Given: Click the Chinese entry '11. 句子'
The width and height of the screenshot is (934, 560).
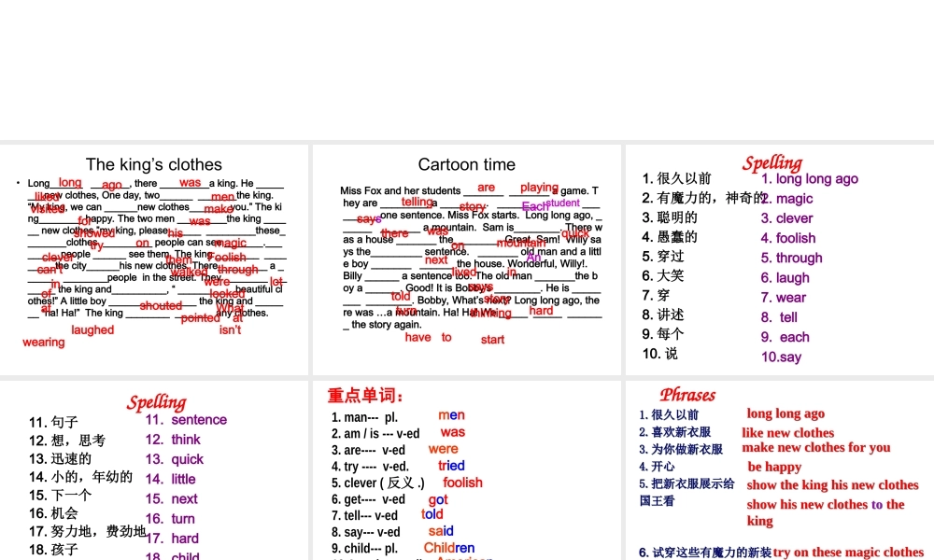Looking at the screenshot, I should (53, 423).
